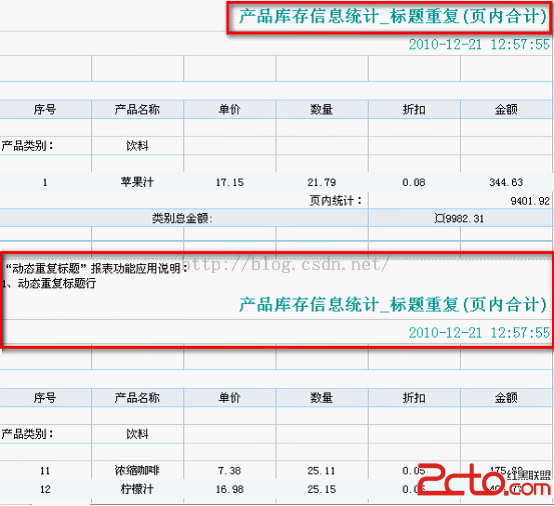The height and width of the screenshot is (506, 554).
Task: Select the unit price value 16.98
Action: [230, 489]
